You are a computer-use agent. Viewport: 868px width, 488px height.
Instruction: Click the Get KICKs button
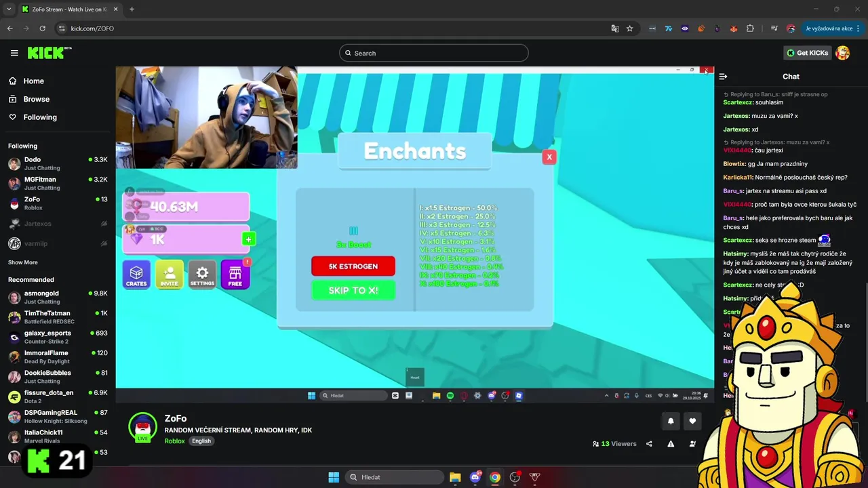[x=807, y=53]
